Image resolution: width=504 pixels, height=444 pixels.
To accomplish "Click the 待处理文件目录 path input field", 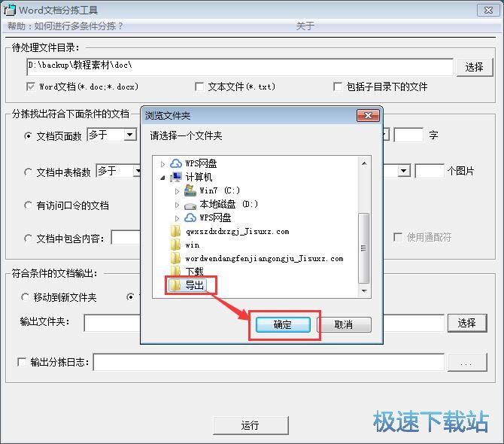I will [240, 67].
